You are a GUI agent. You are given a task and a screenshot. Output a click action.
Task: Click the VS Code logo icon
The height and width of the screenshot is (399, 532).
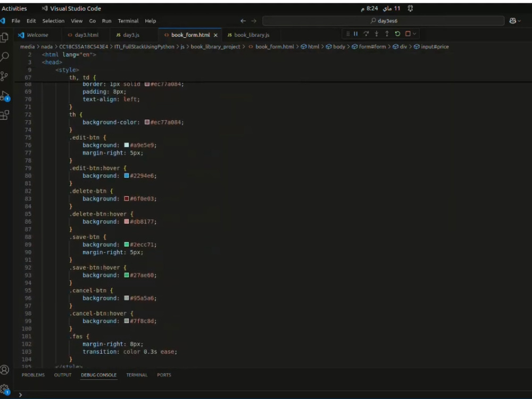(x=3, y=21)
